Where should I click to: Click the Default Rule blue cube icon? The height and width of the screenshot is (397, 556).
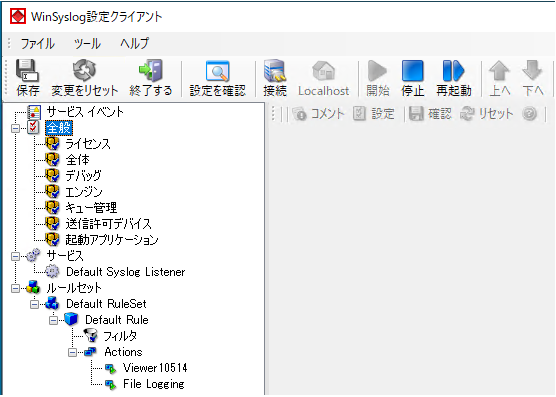point(71,319)
